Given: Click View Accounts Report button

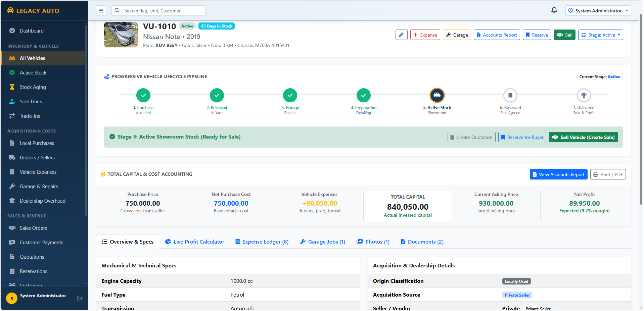Looking at the screenshot, I should [x=559, y=174].
